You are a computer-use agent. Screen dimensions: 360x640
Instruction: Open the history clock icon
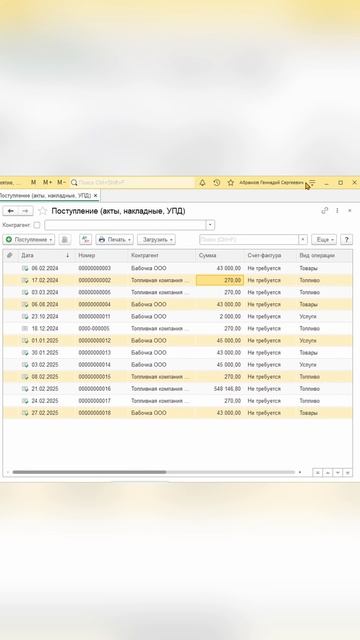click(x=217, y=183)
